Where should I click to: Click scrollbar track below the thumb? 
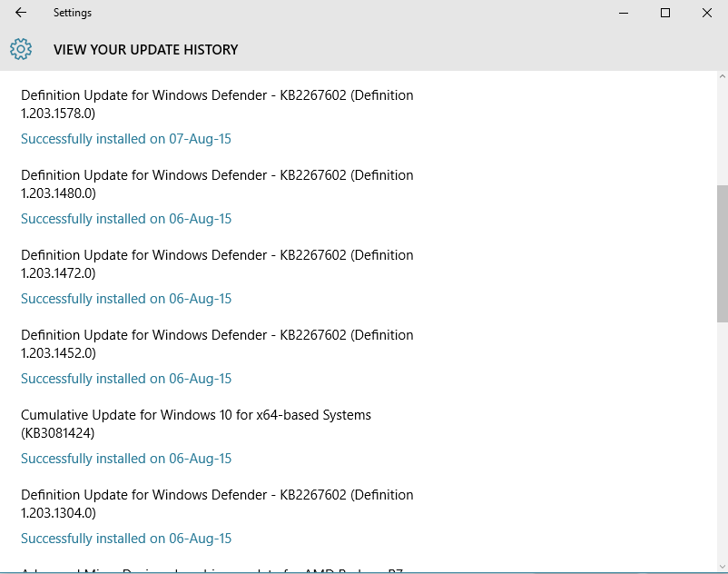pos(722,436)
